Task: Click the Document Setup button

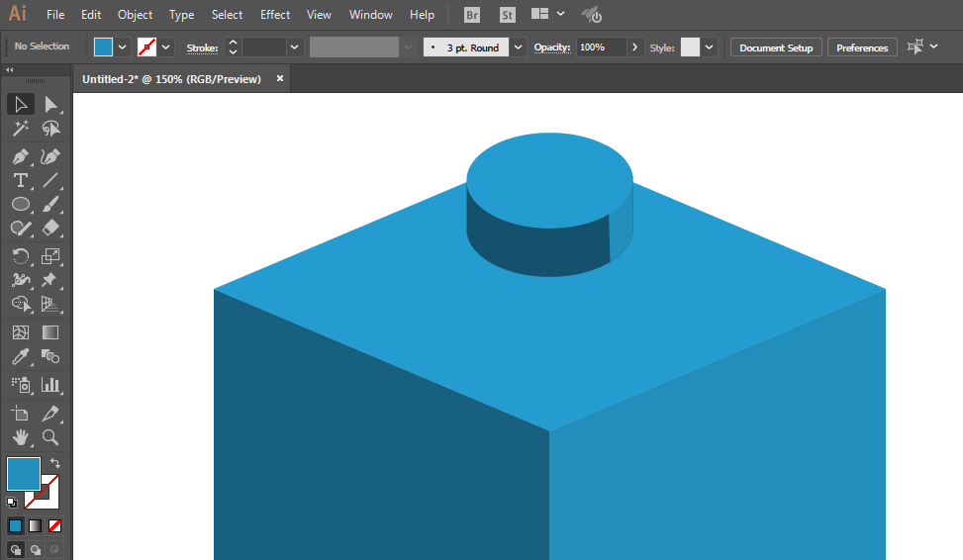Action: [x=776, y=47]
